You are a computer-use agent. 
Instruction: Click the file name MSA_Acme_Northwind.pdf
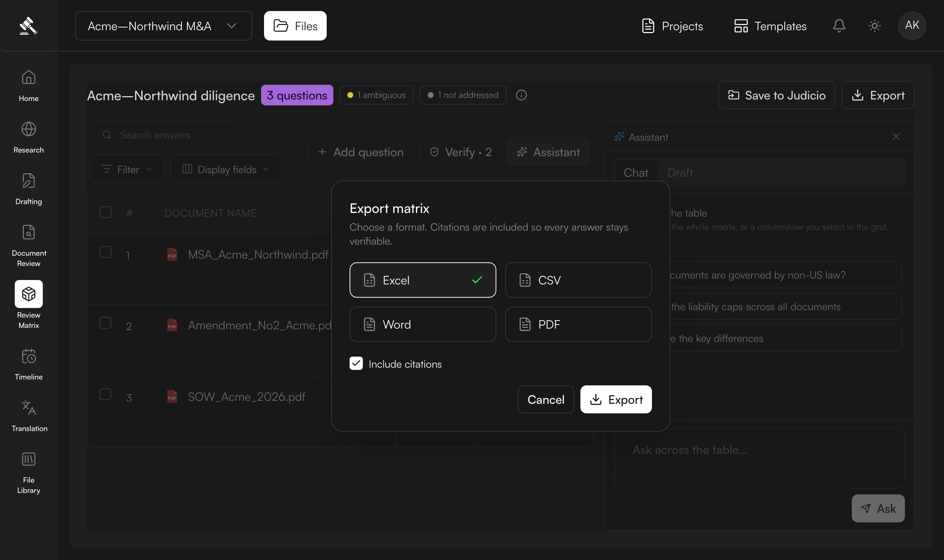click(258, 255)
